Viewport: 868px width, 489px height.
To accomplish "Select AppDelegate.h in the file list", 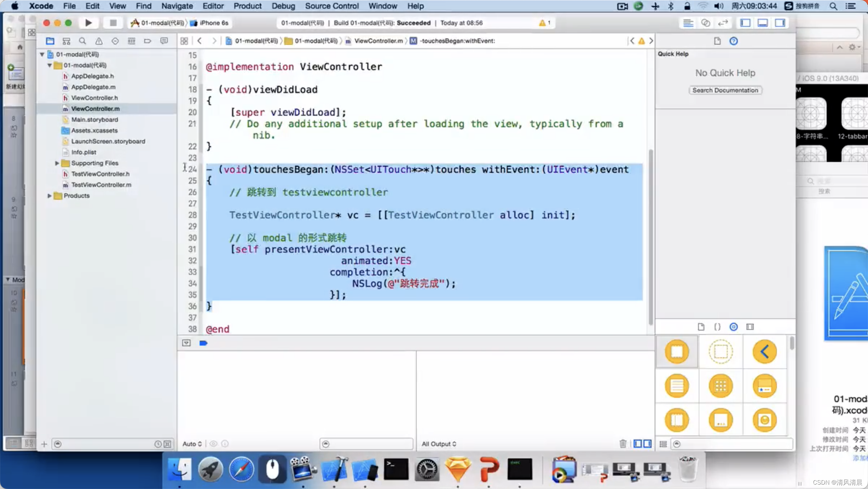I will point(92,76).
